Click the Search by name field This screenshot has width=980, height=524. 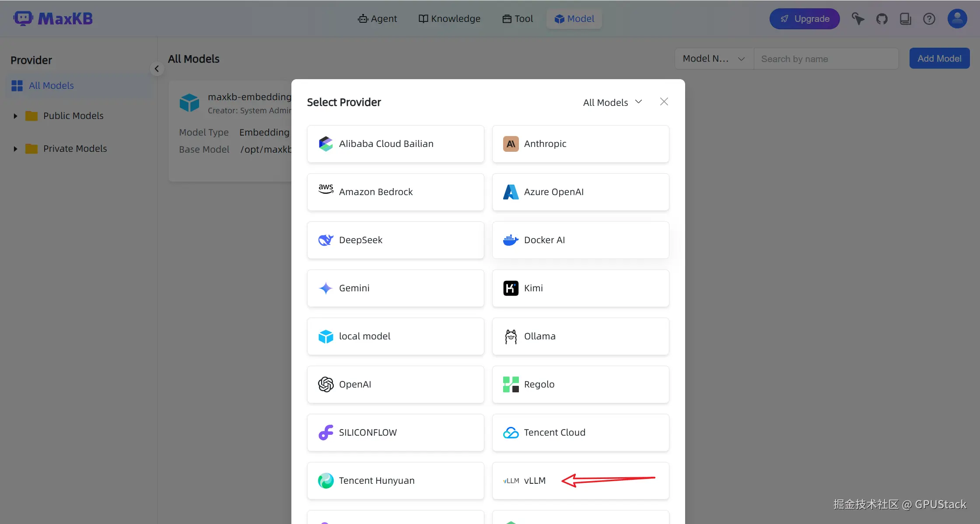pos(825,59)
